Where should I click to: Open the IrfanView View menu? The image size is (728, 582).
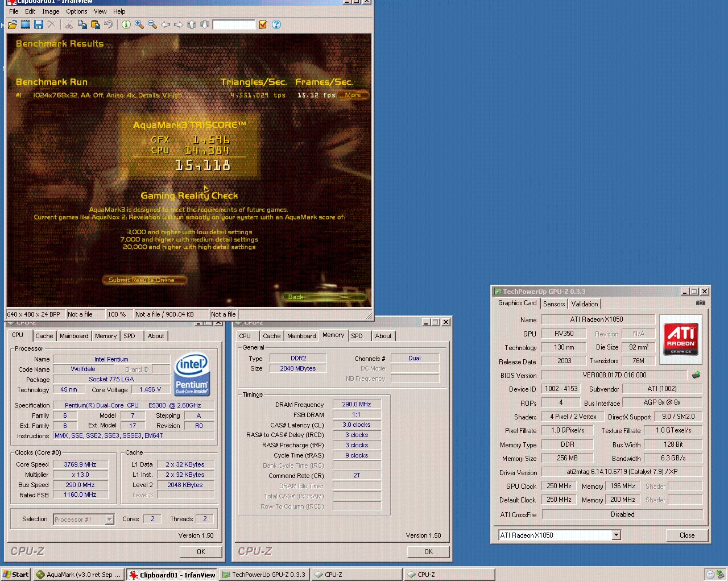pos(100,11)
